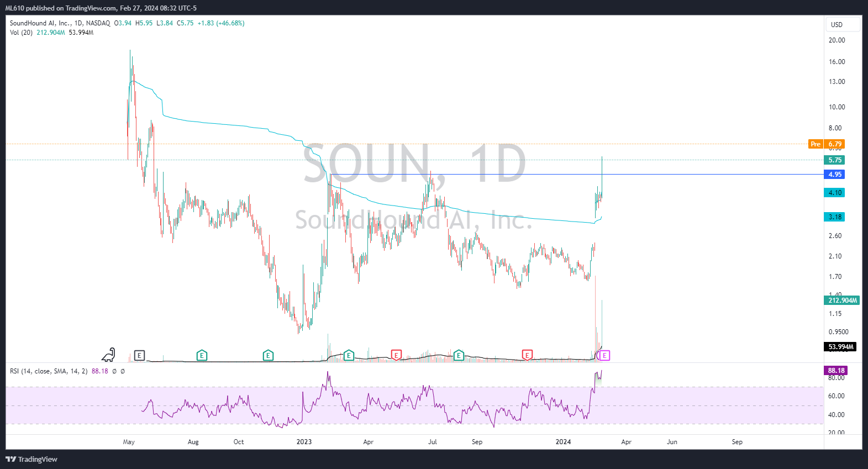
Task: Click the SoundHound AI symbol legend title
Action: pyautogui.click(x=60, y=23)
